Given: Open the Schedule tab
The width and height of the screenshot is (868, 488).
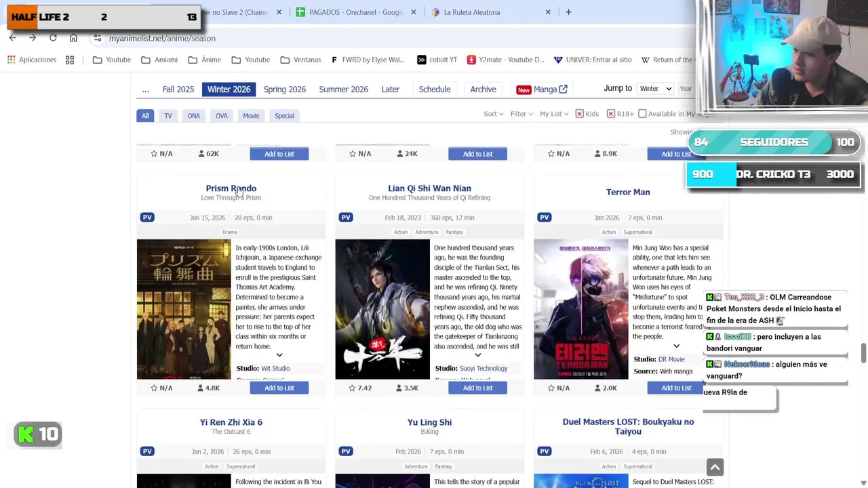Looking at the screenshot, I should point(435,89).
